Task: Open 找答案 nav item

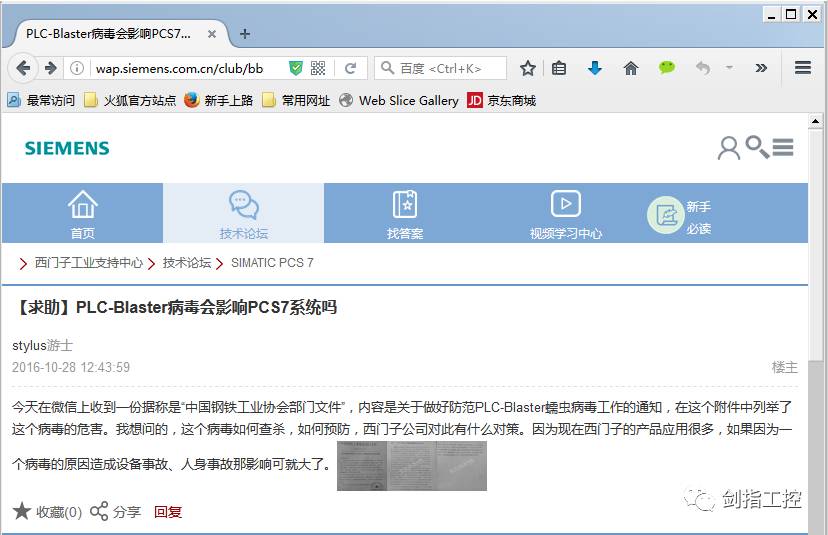Action: click(404, 213)
